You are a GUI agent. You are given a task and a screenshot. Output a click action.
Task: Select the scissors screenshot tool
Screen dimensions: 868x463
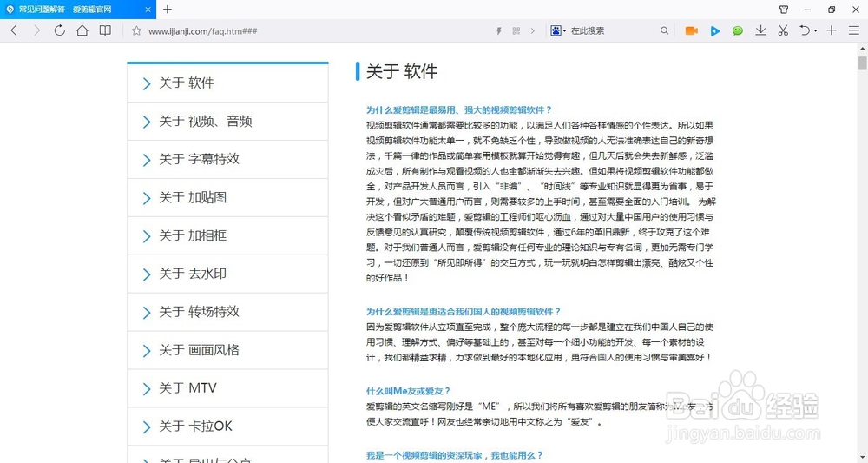[783, 30]
